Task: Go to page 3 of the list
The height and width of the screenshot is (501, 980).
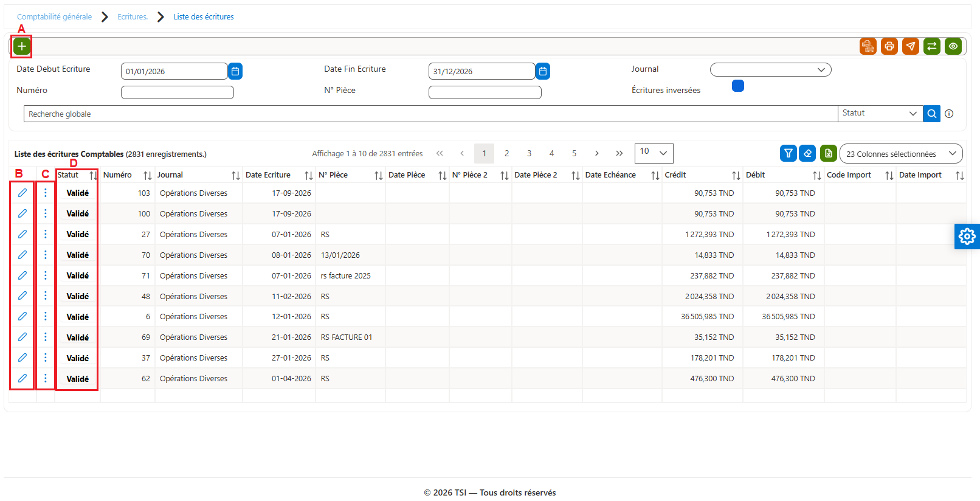Action: point(530,153)
